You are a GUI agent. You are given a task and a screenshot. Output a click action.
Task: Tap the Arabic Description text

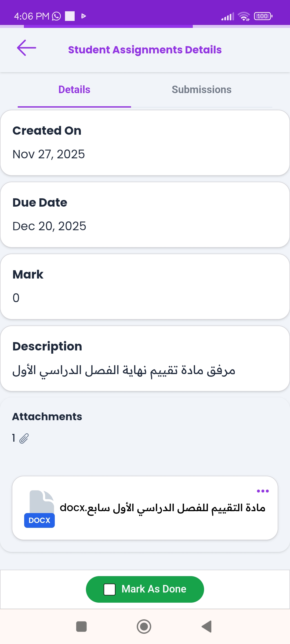tap(124, 371)
